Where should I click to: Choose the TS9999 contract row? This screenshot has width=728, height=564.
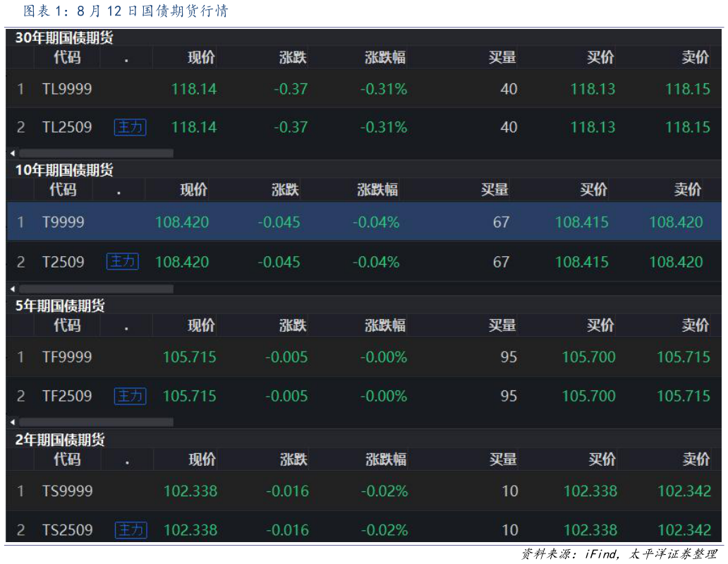(67, 491)
